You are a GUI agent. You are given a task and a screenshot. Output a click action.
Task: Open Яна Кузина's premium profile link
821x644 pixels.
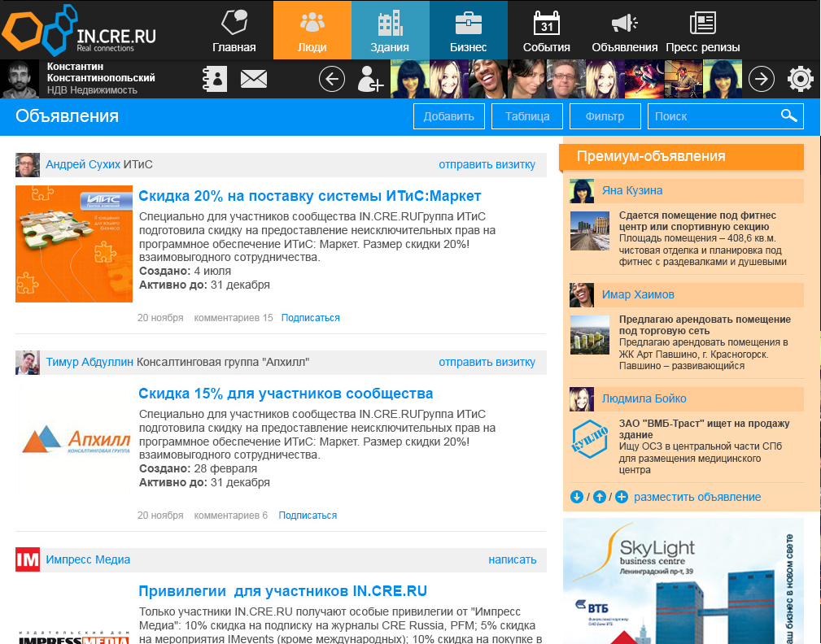point(632,190)
